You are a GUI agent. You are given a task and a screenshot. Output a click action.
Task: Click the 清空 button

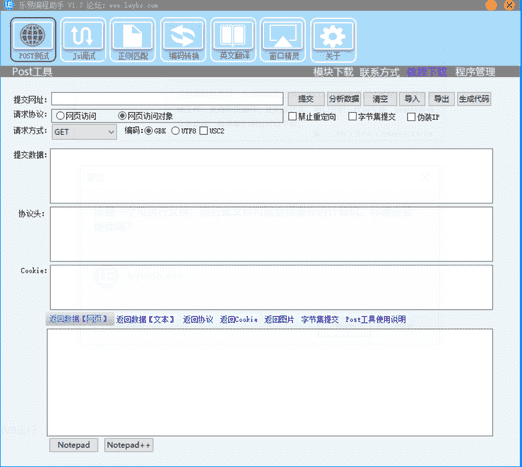click(380, 99)
